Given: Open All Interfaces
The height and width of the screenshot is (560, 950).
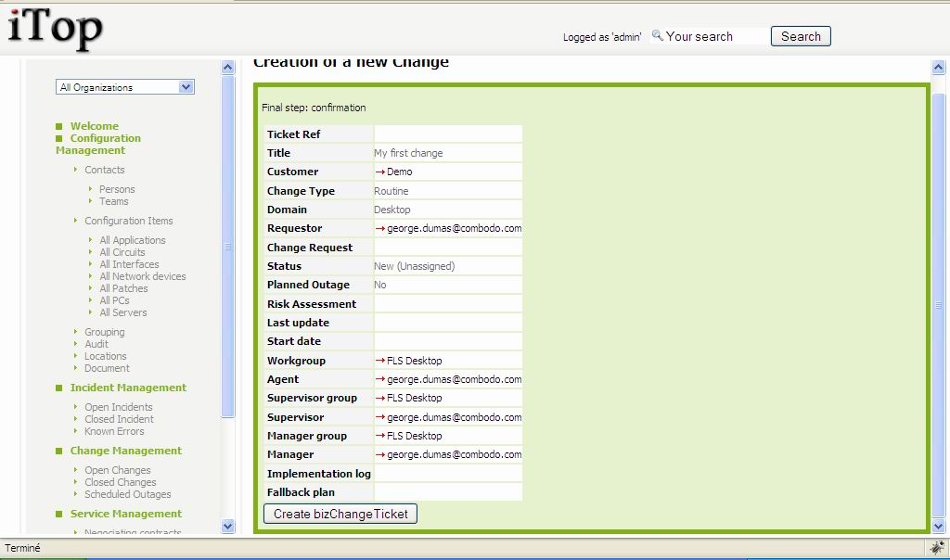Looking at the screenshot, I should (x=129, y=264).
